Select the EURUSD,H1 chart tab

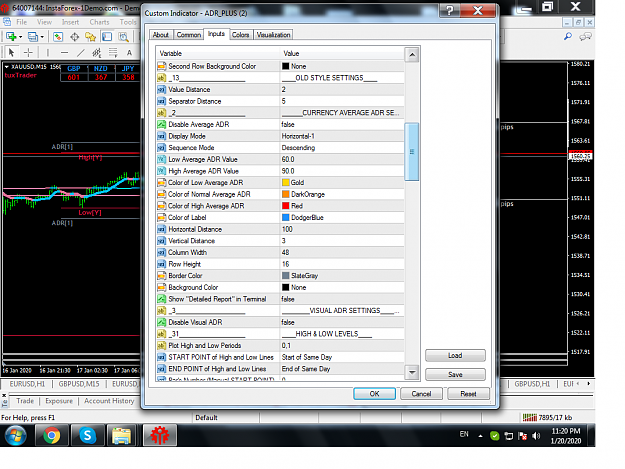click(27, 384)
